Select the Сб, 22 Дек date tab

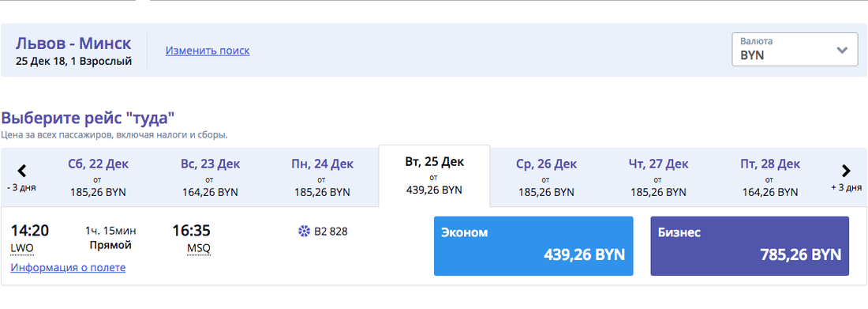98,178
